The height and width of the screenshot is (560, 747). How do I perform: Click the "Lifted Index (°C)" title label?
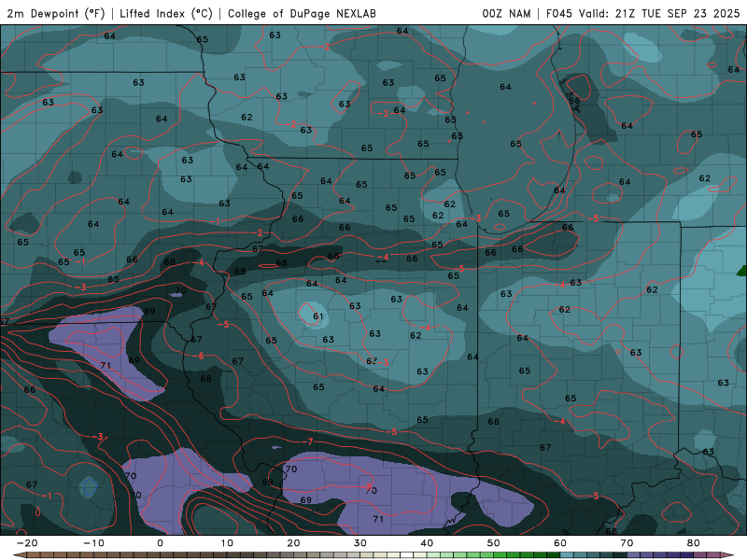pos(166,13)
